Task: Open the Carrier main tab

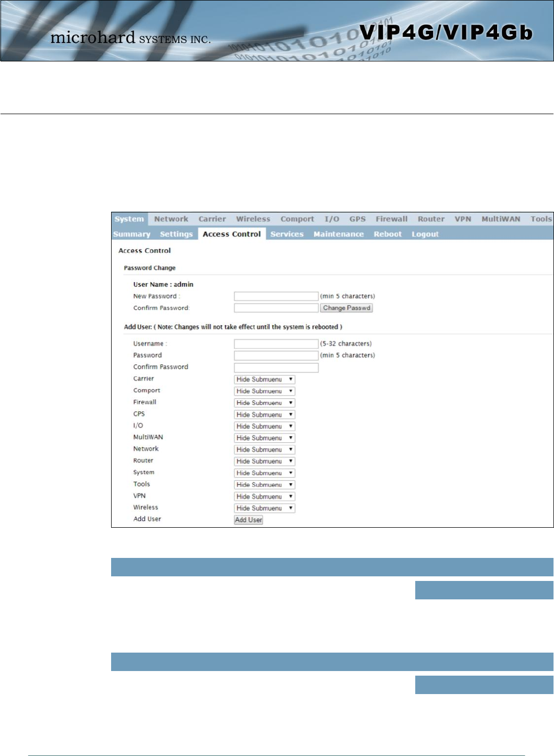Action: [212, 219]
